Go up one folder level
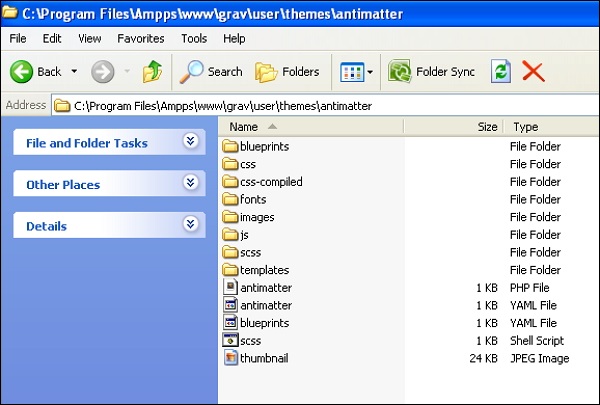 [152, 71]
